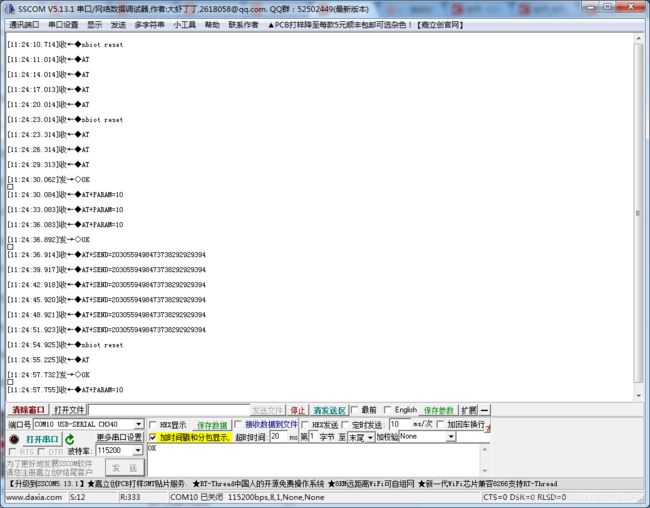Viewport: 650px width, 508px height.
Task: Click the minus collapse button beside 扩展
Action: coord(484,411)
